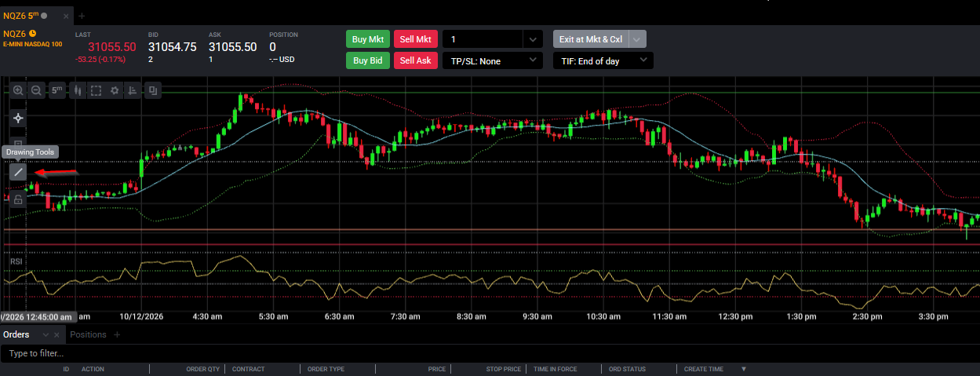Click Buy Bid button
This screenshot has height=376, width=980.
click(368, 60)
